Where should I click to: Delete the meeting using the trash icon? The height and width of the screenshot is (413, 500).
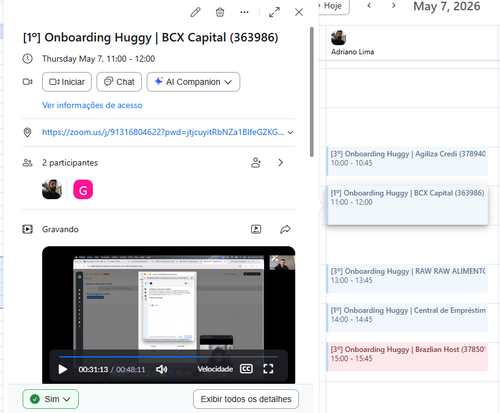point(220,12)
